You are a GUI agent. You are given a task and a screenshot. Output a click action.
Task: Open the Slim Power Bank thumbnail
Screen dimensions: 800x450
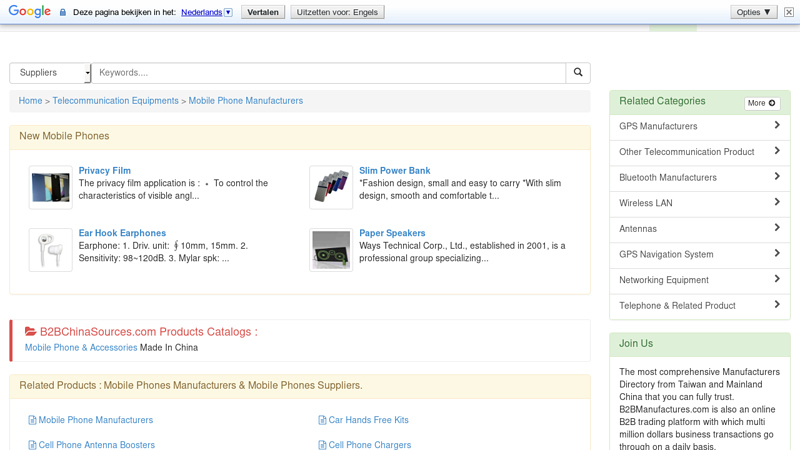(x=331, y=187)
